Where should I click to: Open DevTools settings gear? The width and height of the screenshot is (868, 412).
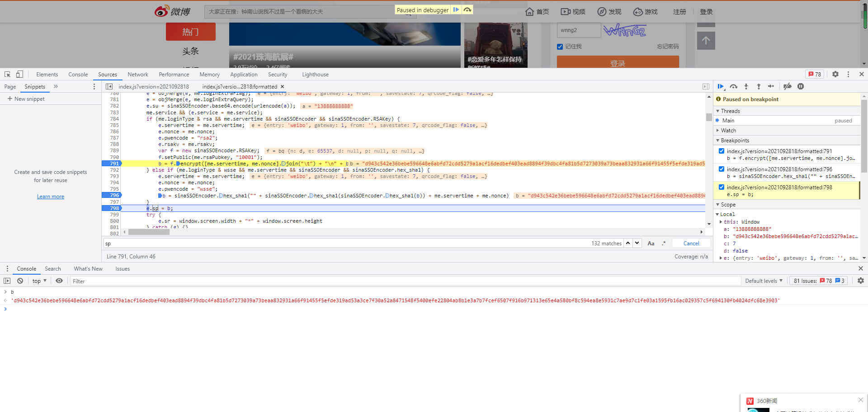pos(835,74)
